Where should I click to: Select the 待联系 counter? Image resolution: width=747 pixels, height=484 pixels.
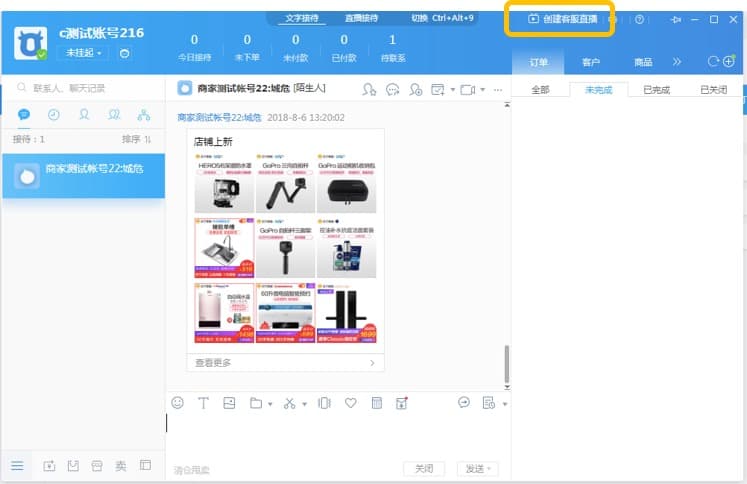coord(393,48)
